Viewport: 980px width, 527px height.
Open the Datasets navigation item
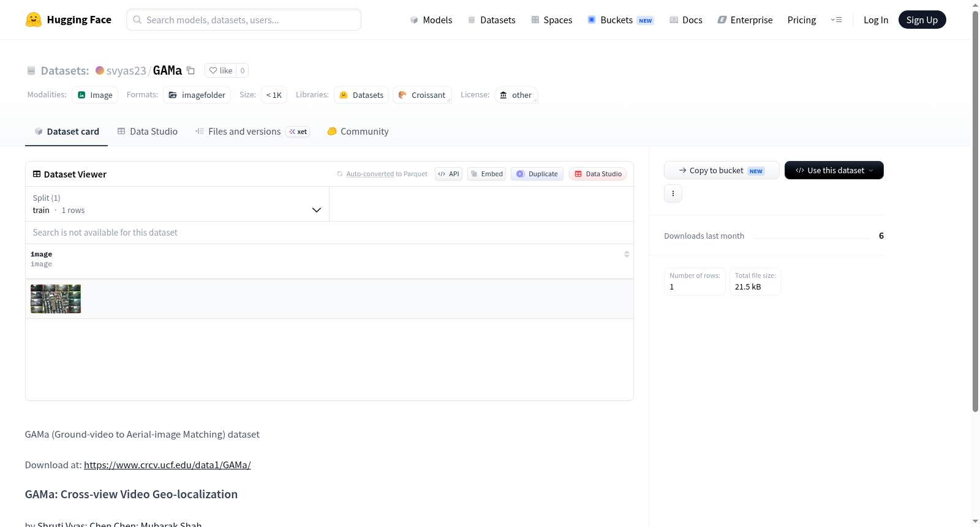491,20
